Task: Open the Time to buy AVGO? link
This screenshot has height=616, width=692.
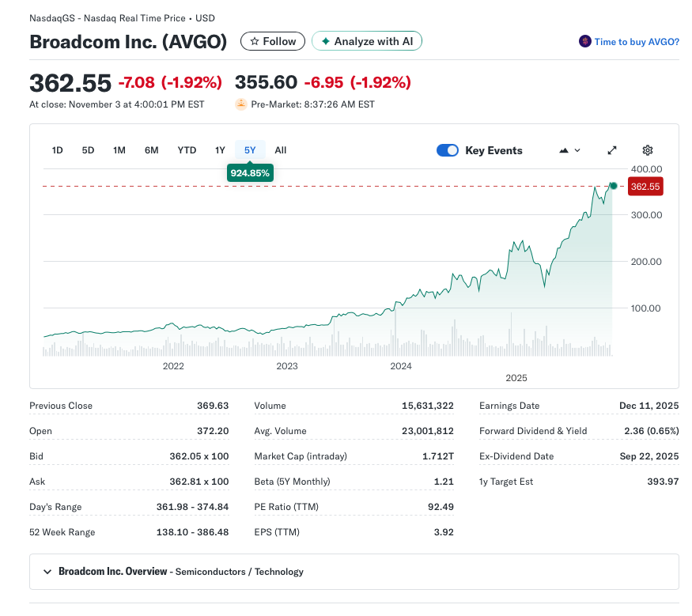Action: (636, 42)
